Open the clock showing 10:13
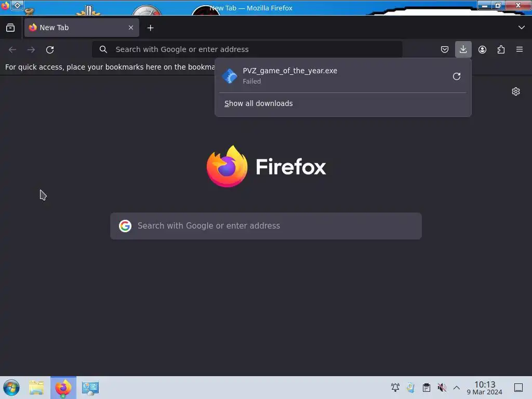Viewport: 532px width, 399px height. pos(485,388)
